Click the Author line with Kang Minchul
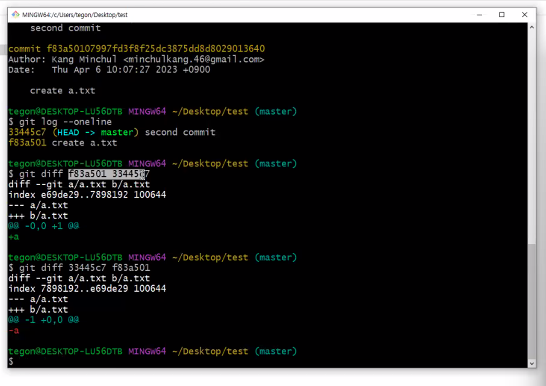This screenshot has height=386, width=546. (136, 60)
